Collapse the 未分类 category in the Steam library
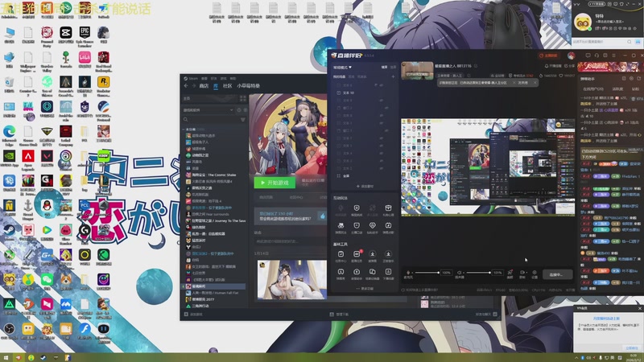This screenshot has width=644, height=362. pyautogui.click(x=184, y=129)
